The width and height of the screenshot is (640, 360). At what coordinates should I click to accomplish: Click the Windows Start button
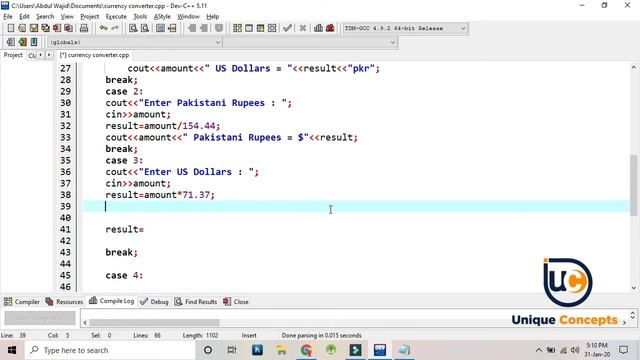pos(11,350)
